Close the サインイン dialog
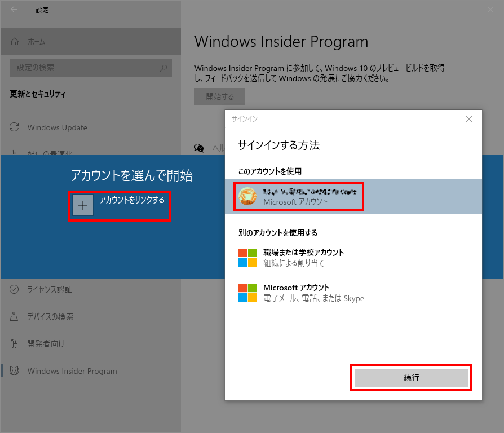Image resolution: width=504 pixels, height=433 pixels. 469,119
